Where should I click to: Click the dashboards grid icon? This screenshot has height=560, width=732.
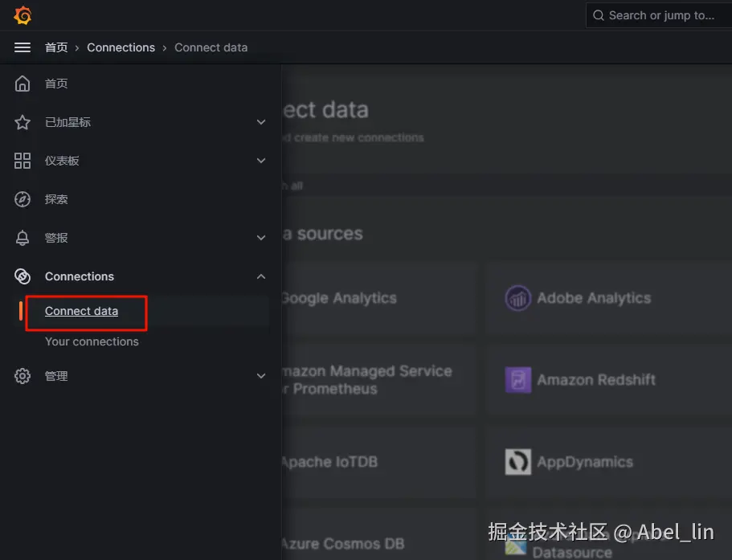(x=22, y=161)
